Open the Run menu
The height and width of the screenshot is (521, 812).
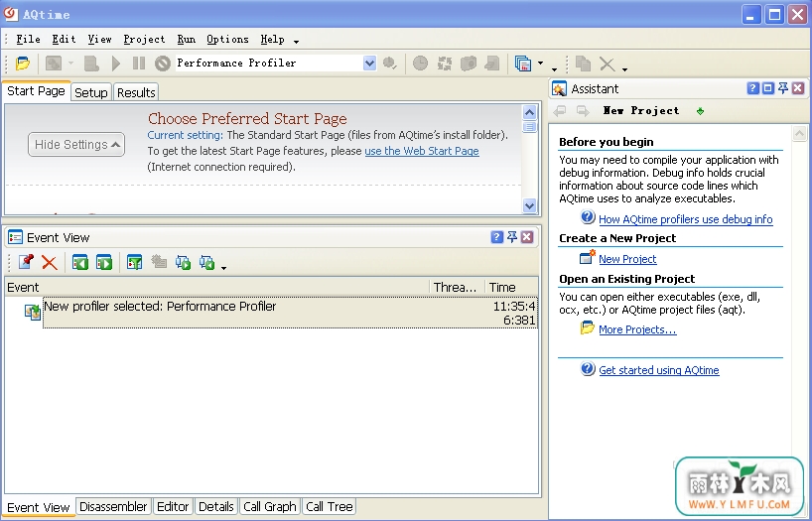click(x=186, y=40)
